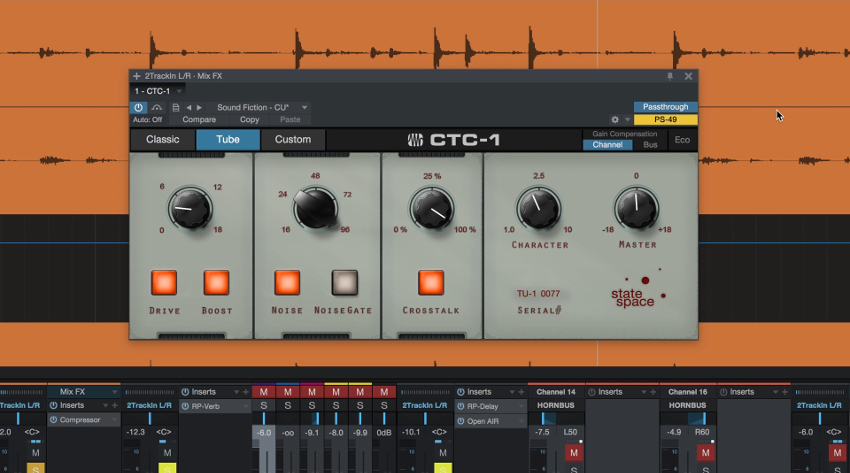Toggle Inserts power icon above Compressor
Viewport: 850px width, 473px height.
54,405
